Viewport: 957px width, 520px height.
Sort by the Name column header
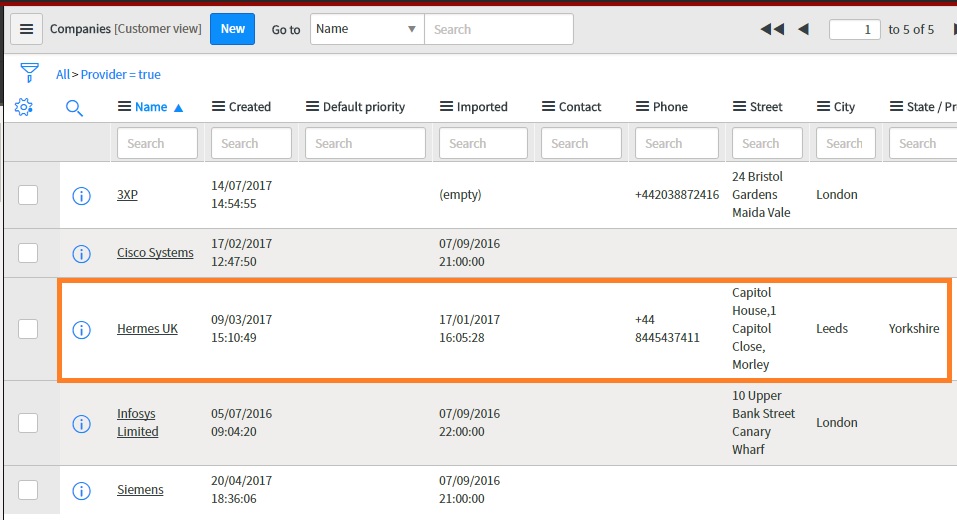(151, 107)
